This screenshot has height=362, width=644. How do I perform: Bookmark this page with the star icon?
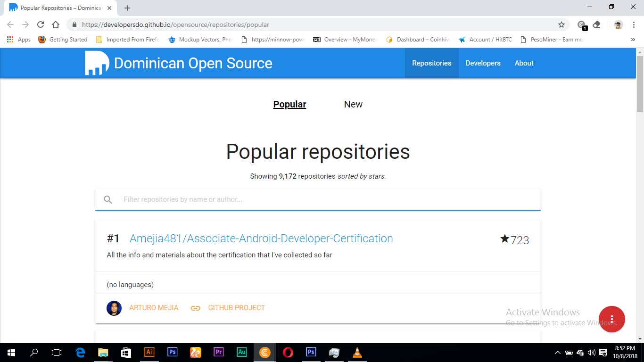coord(561,25)
